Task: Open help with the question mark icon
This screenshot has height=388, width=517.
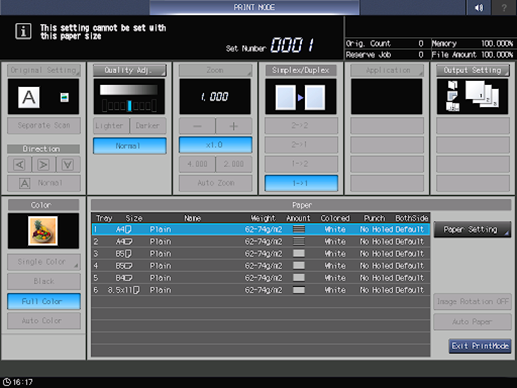Action: coord(504,7)
